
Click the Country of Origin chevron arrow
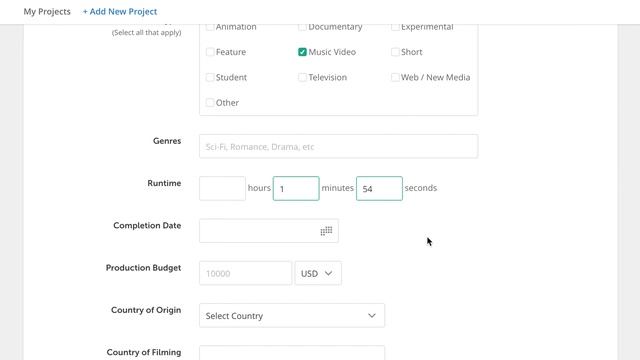coord(371,316)
